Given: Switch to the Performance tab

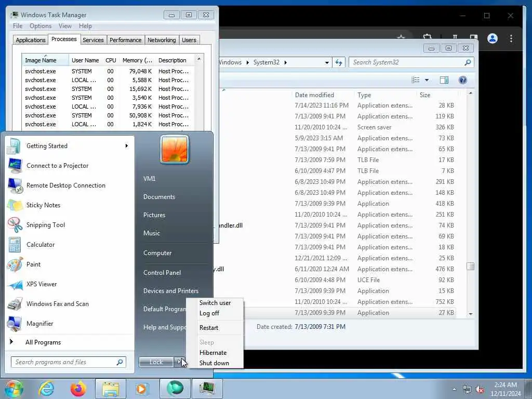Looking at the screenshot, I should (x=125, y=40).
